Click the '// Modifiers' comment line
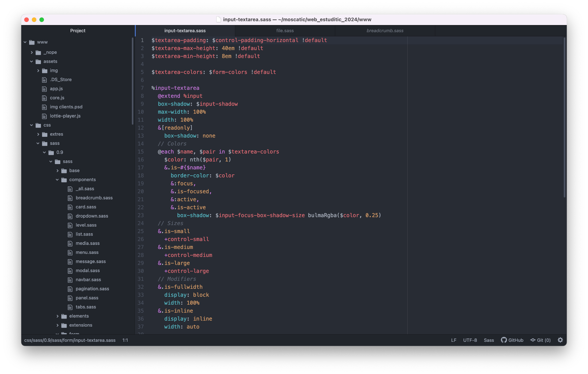 [177, 279]
